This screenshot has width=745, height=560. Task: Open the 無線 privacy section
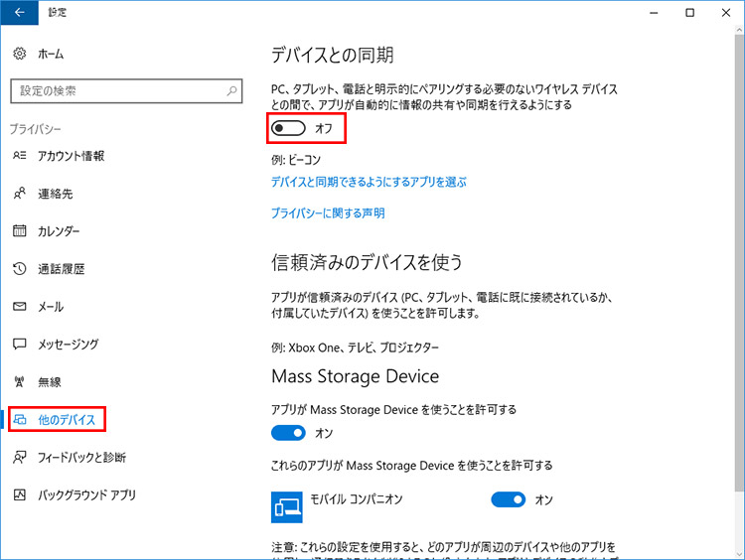tap(50, 382)
